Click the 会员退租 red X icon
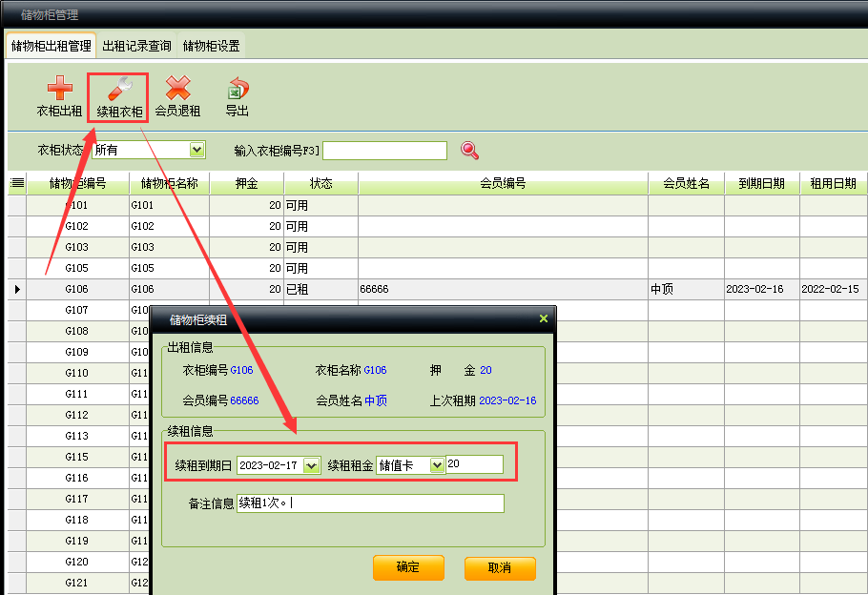The image size is (868, 595). [177, 88]
